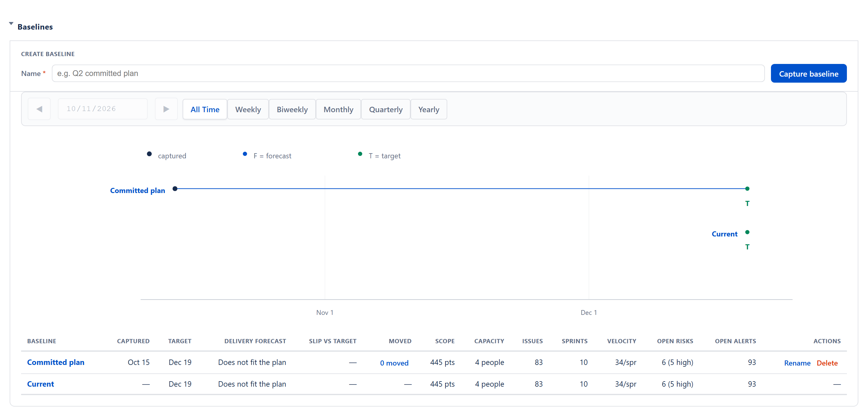
Task: Click Current row's Does not fit the plan
Action: click(252, 384)
